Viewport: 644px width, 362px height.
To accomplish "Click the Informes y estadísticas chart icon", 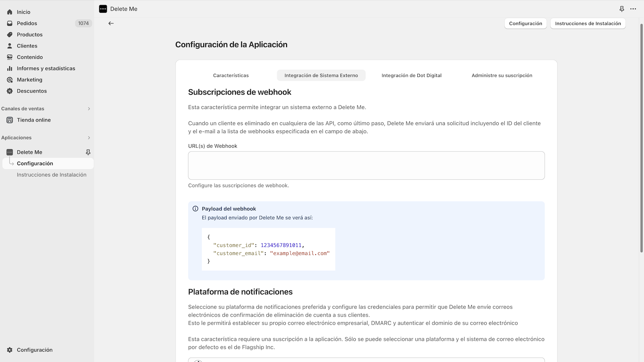I will (10, 68).
